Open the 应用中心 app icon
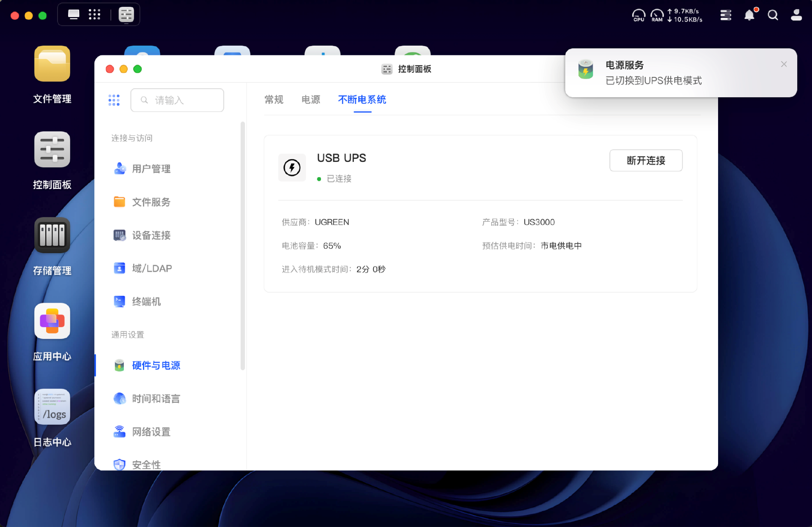 click(52, 321)
